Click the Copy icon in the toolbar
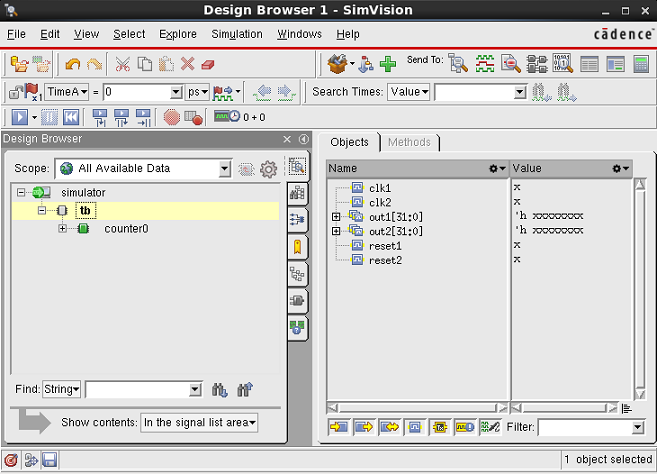 [x=145, y=65]
